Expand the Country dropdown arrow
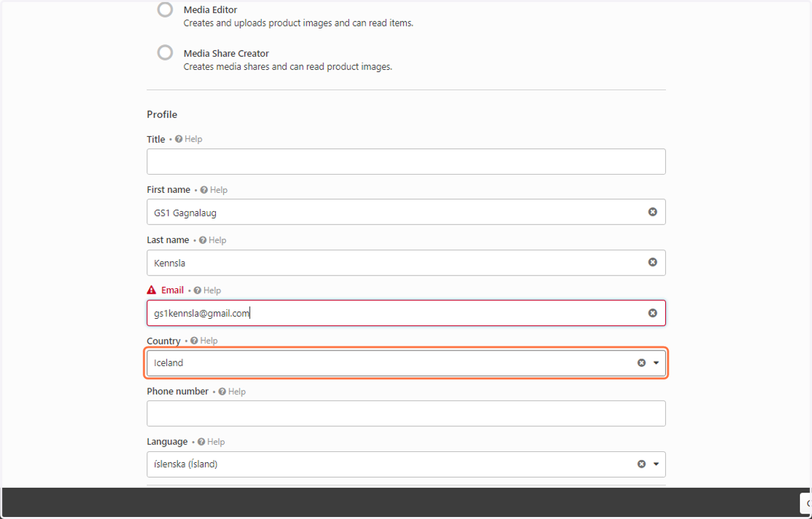This screenshot has height=519, width=812. point(656,363)
